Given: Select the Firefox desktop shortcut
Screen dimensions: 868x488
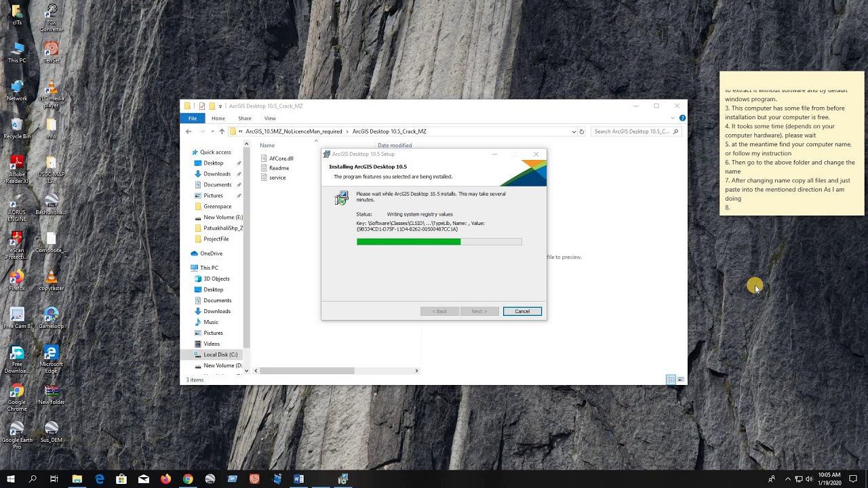Looking at the screenshot, I should click(x=17, y=281).
